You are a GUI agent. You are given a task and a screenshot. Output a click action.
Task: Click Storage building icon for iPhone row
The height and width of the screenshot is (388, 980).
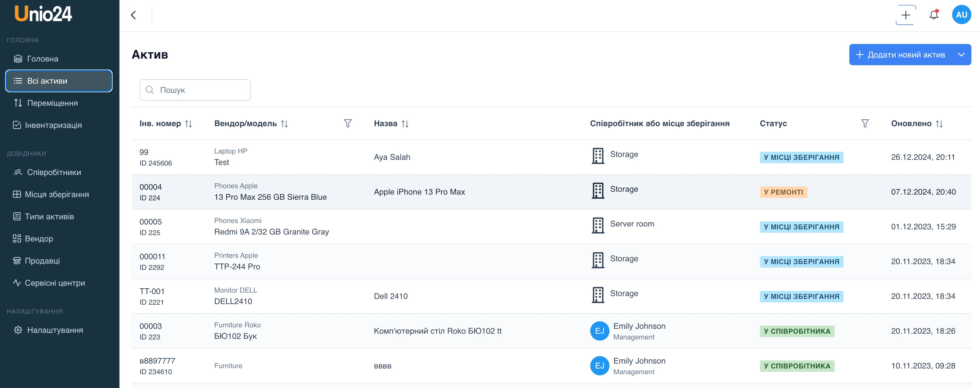[x=598, y=190]
